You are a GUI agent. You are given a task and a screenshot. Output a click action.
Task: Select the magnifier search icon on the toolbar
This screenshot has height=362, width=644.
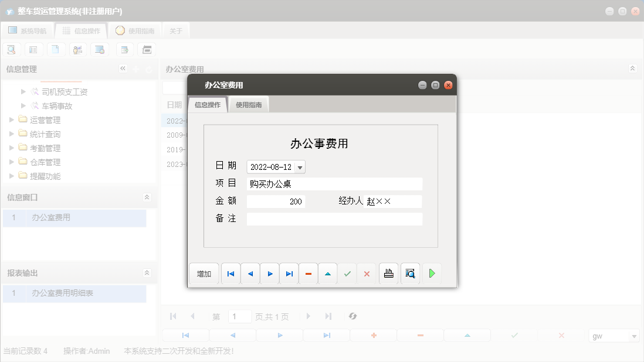pos(11,49)
